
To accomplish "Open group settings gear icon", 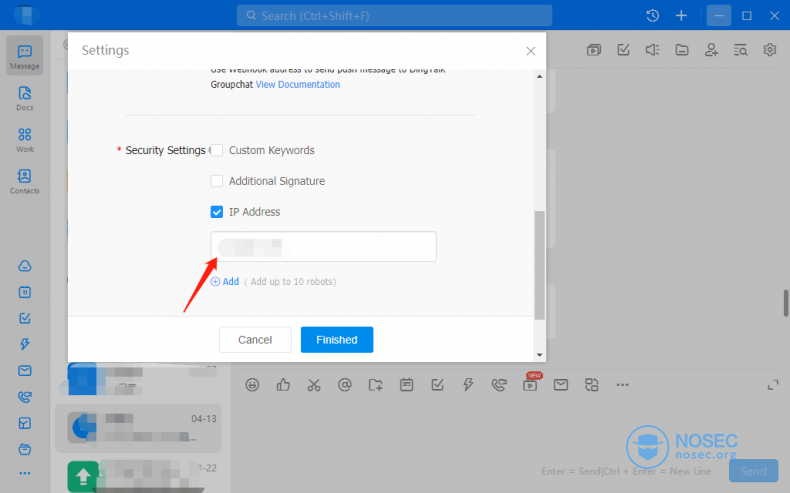I will pos(769,49).
